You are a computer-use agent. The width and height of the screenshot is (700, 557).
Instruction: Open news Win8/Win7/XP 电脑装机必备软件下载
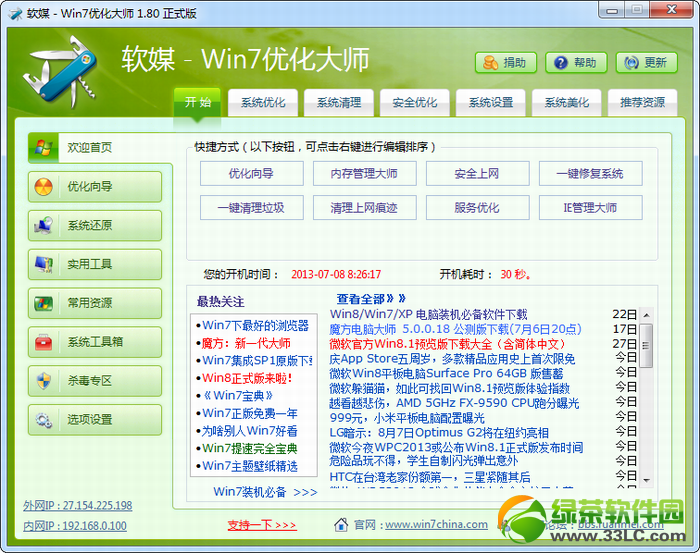(x=428, y=315)
